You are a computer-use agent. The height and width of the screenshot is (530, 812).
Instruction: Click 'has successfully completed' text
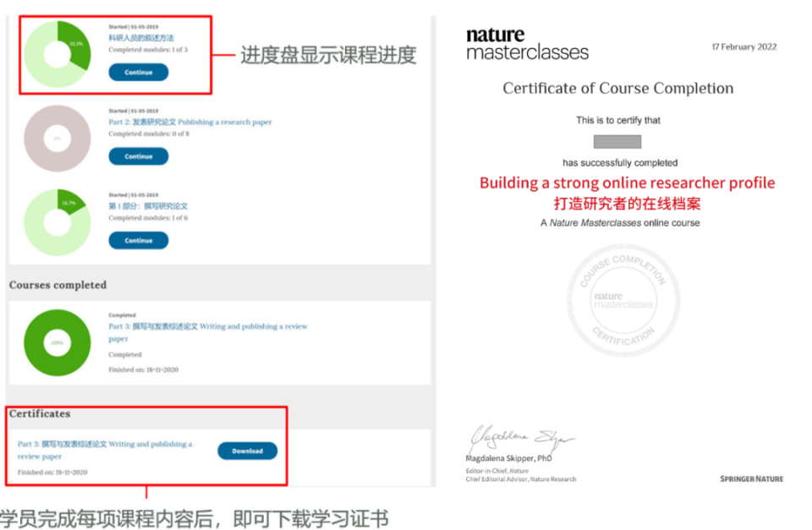pyautogui.click(x=620, y=163)
